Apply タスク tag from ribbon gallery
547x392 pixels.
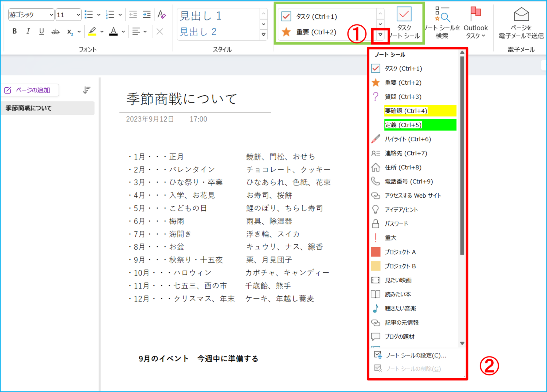point(310,17)
